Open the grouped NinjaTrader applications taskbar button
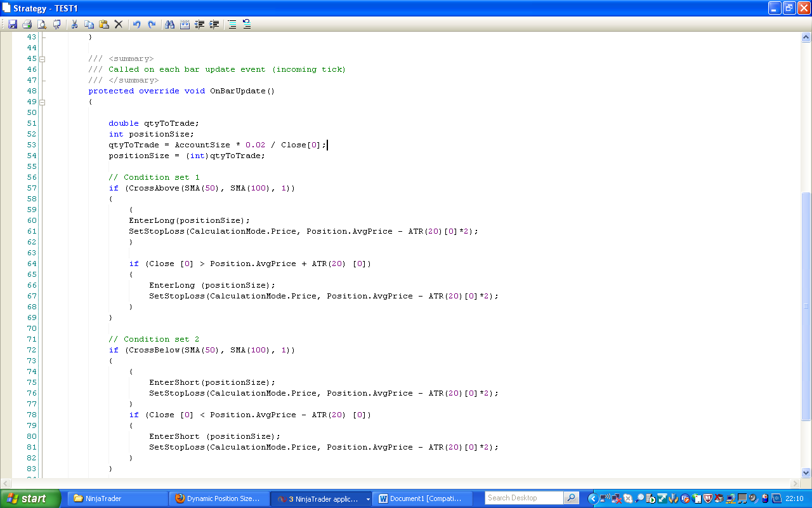This screenshot has height=508, width=812. pyautogui.click(x=321, y=498)
